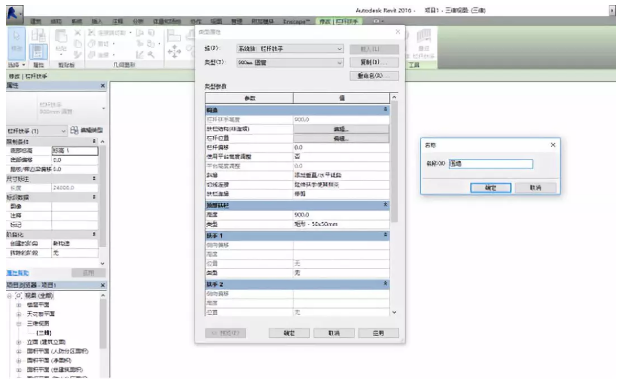Select the Align tool icon

click(174, 36)
